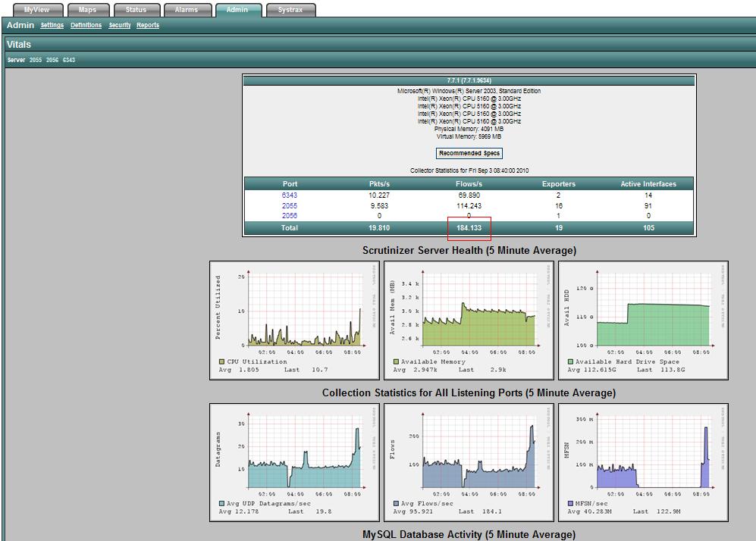
Task: Click the MySQL Database Activity heading
Action: click(x=469, y=535)
